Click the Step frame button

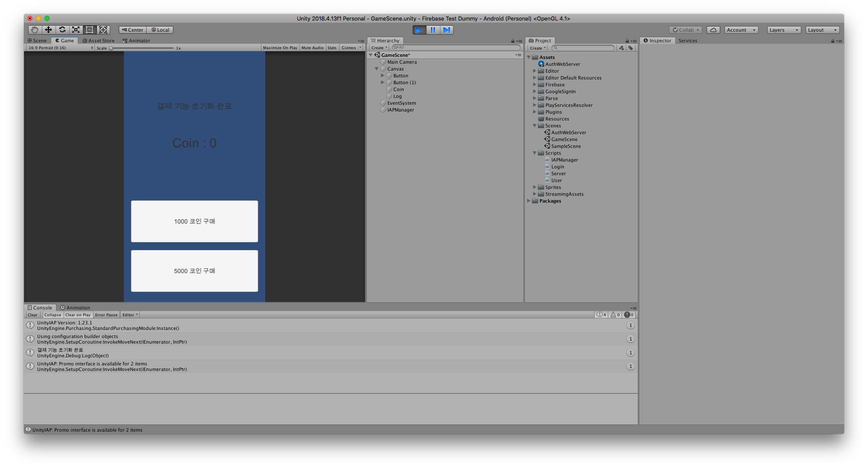(446, 30)
